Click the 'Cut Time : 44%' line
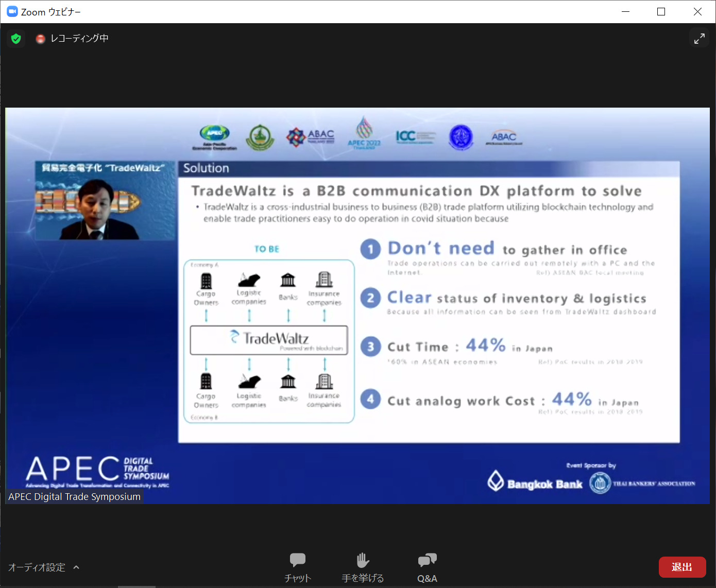The width and height of the screenshot is (716, 588). click(x=470, y=345)
